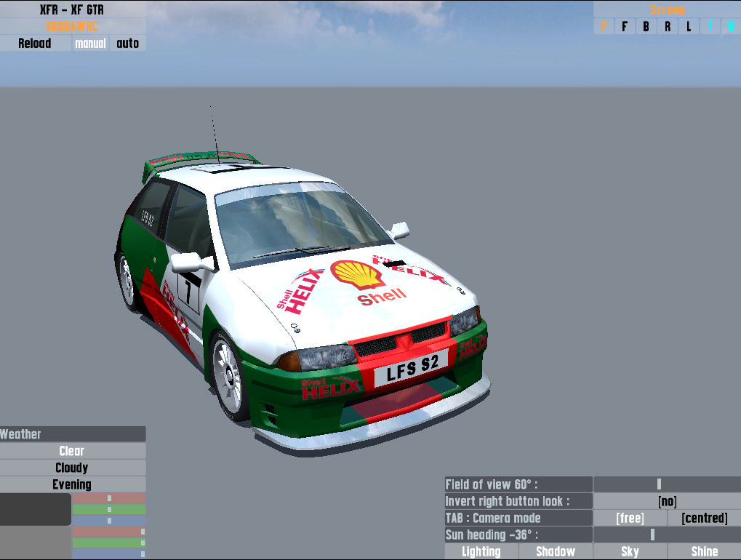The width and height of the screenshot is (741, 560).
Task: Adjust the dark swatch's blue slider
Action: pyautogui.click(x=109, y=520)
